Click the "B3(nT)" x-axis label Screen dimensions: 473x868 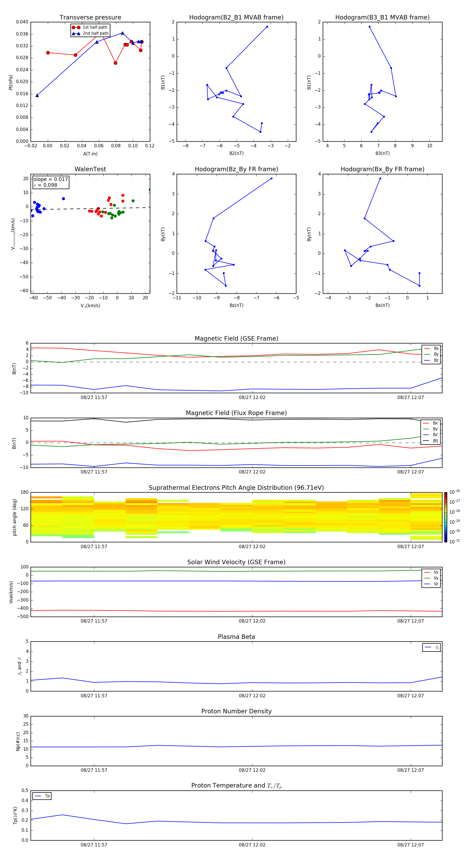pos(382,153)
